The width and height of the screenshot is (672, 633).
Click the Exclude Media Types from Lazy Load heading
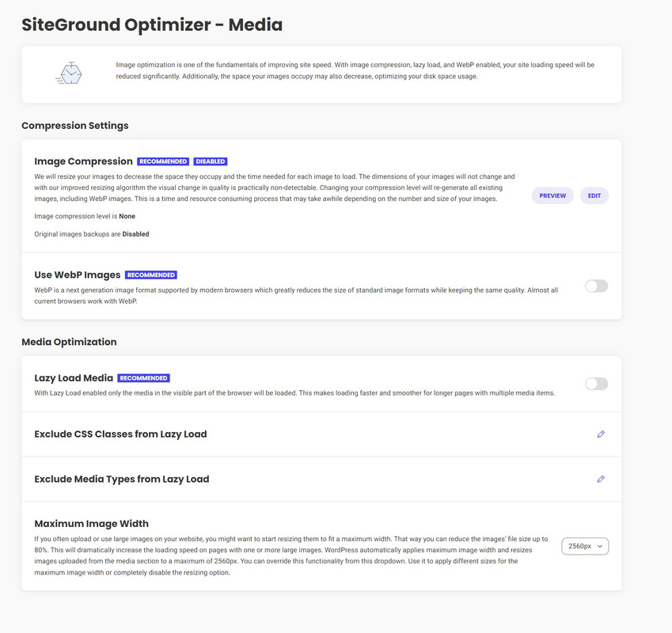pyautogui.click(x=122, y=479)
